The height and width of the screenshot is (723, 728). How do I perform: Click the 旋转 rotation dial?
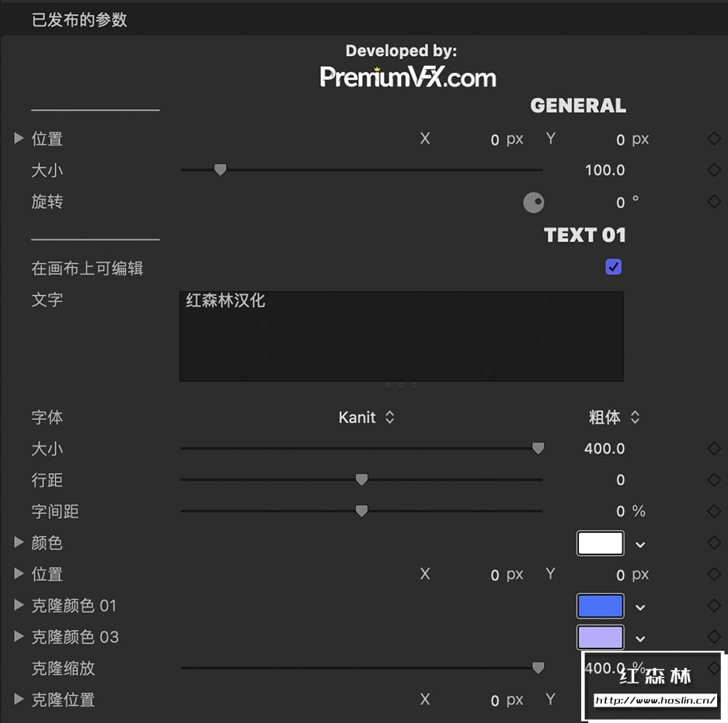click(534, 203)
